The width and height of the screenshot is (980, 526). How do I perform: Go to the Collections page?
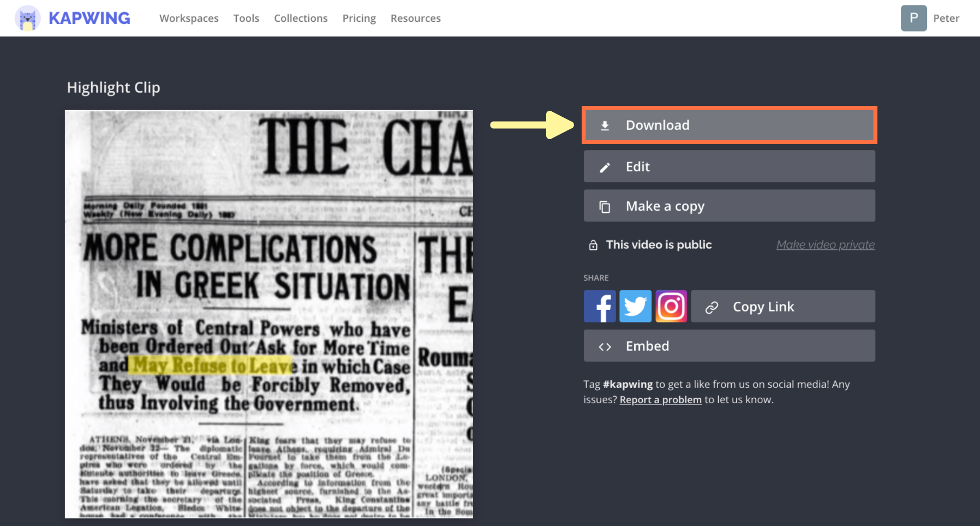(301, 19)
